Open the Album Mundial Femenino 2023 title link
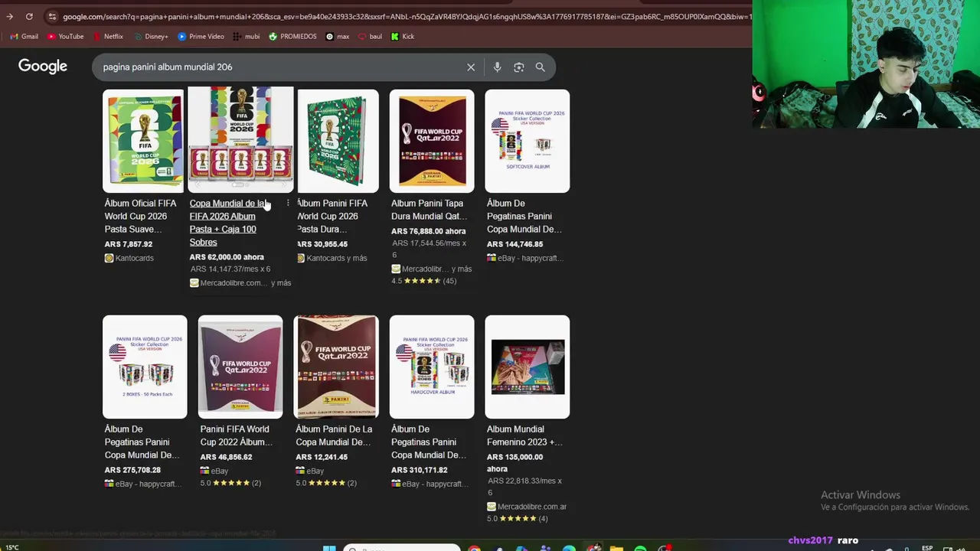Image resolution: width=980 pixels, height=551 pixels. click(524, 435)
